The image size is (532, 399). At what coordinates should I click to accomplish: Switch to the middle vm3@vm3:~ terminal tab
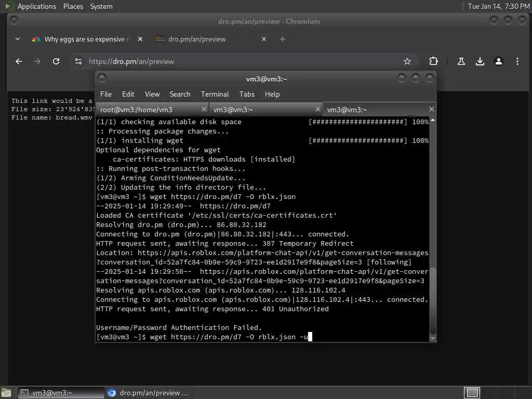click(265, 110)
